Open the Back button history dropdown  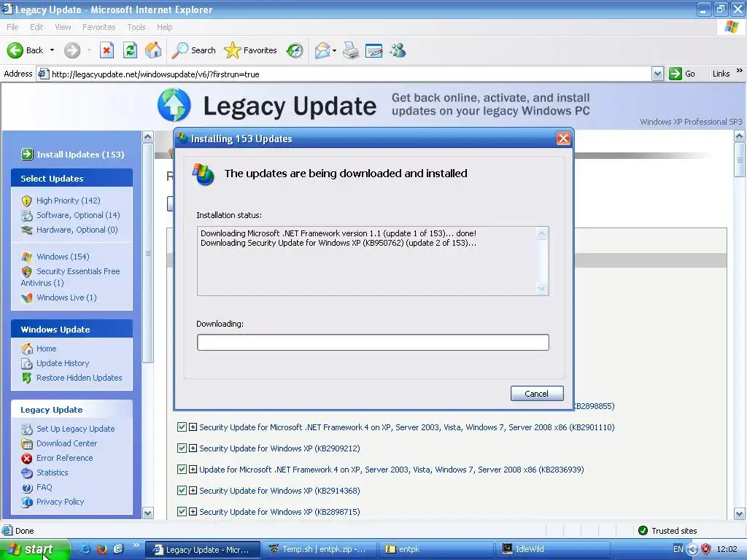pos(52,50)
